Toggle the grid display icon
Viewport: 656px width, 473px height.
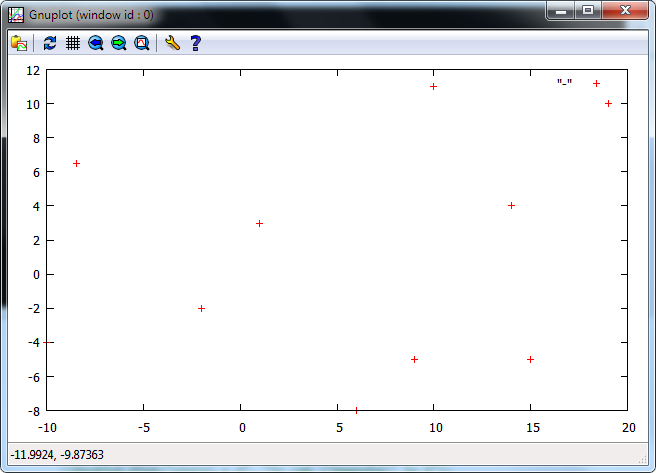73,43
